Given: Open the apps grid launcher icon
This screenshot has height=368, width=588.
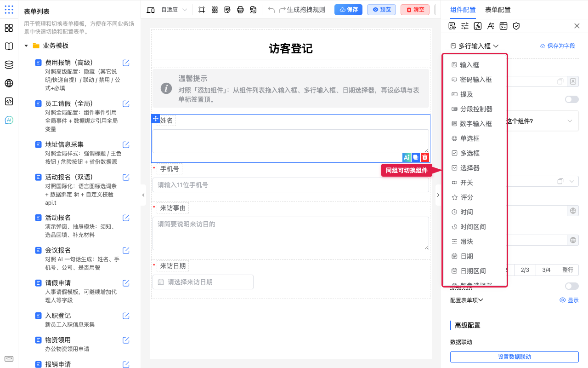Looking at the screenshot, I should pos(9,10).
